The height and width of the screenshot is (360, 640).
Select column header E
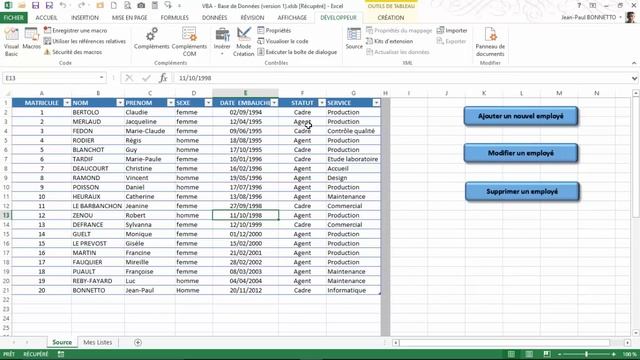click(x=245, y=93)
